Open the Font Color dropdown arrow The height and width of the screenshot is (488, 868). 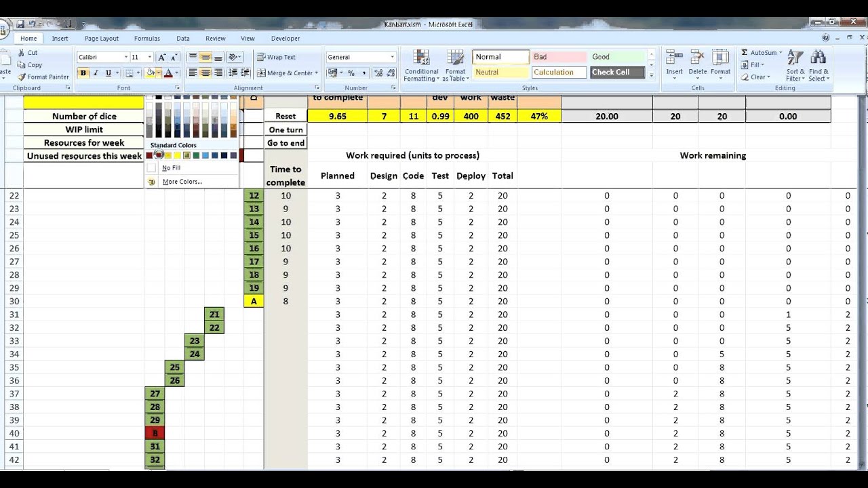[x=177, y=73]
